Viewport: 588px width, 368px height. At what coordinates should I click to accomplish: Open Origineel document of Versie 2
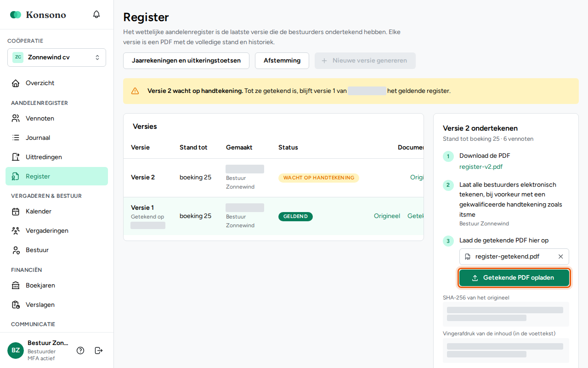pyautogui.click(x=417, y=177)
